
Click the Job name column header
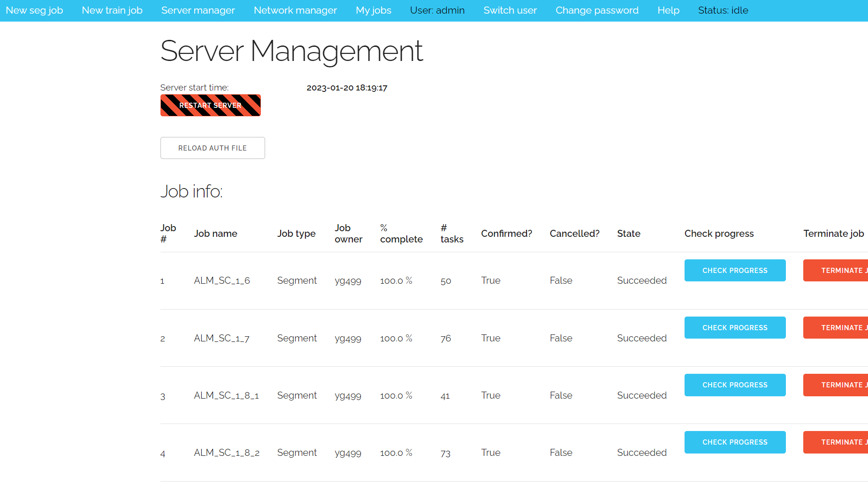[215, 234]
